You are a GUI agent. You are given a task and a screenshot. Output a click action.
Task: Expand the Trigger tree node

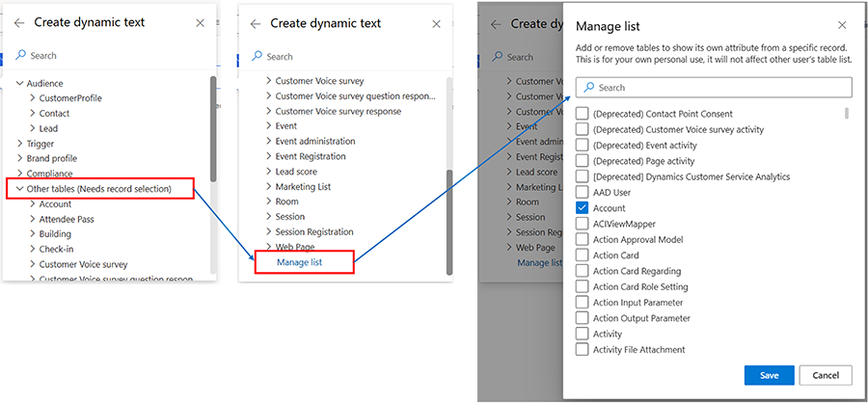[x=19, y=144]
